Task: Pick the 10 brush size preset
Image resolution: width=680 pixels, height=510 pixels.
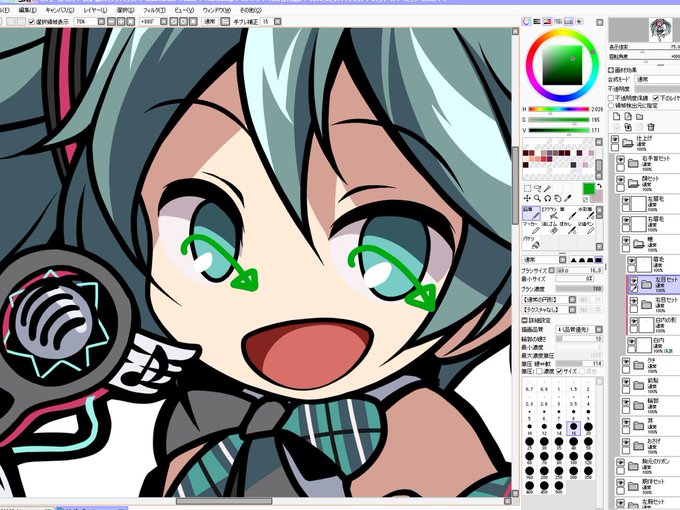Action: 529,428
